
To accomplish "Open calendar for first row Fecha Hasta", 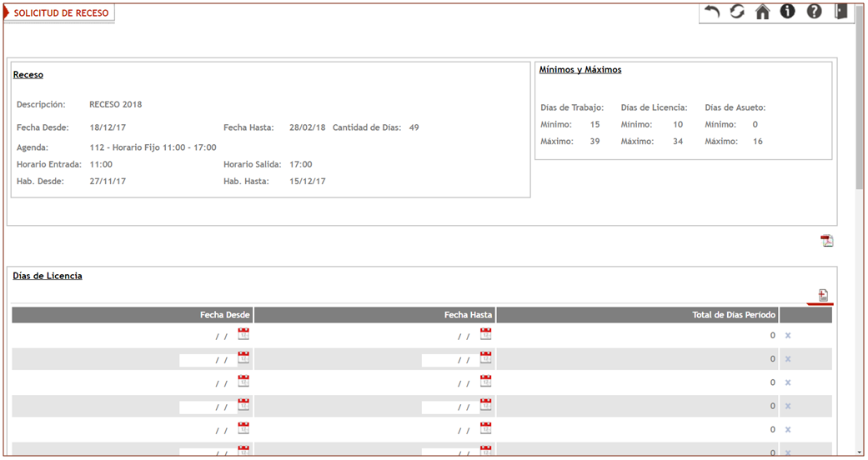I will 486,334.
